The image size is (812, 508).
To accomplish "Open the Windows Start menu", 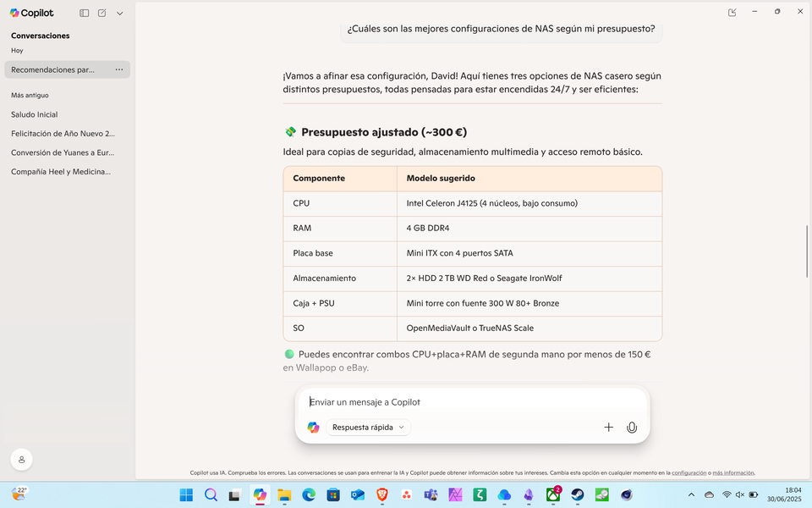I will click(186, 495).
